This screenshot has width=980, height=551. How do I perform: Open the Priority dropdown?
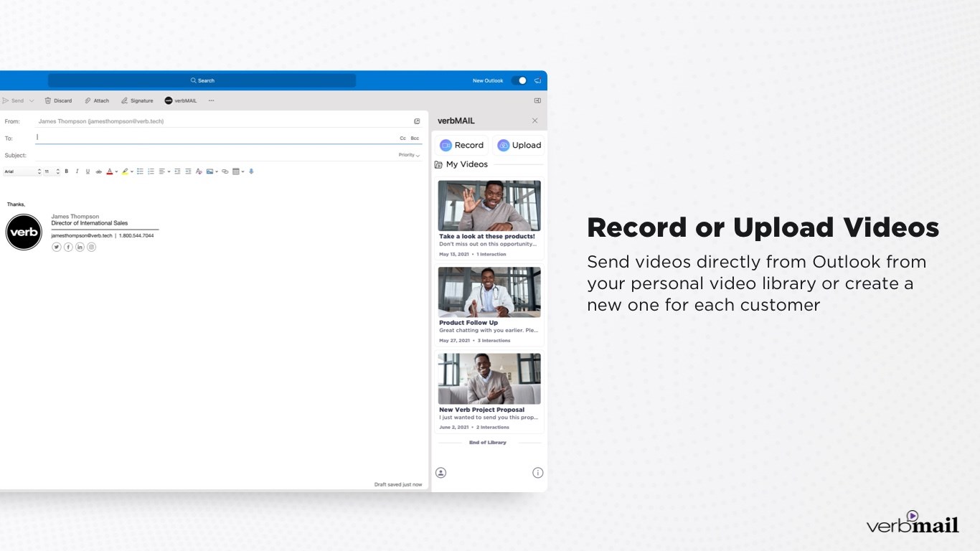click(x=409, y=155)
